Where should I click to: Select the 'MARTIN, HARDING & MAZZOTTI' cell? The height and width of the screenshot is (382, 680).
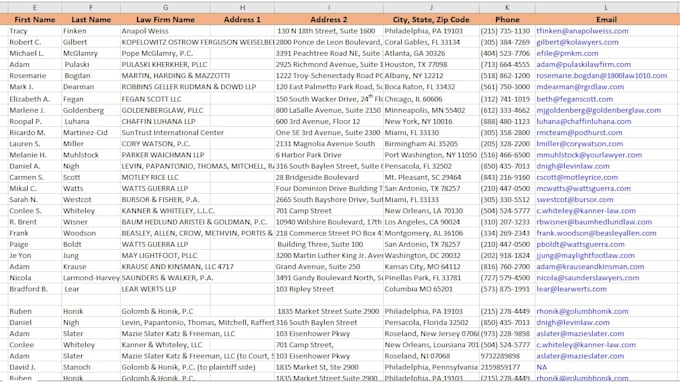pyautogui.click(x=165, y=75)
